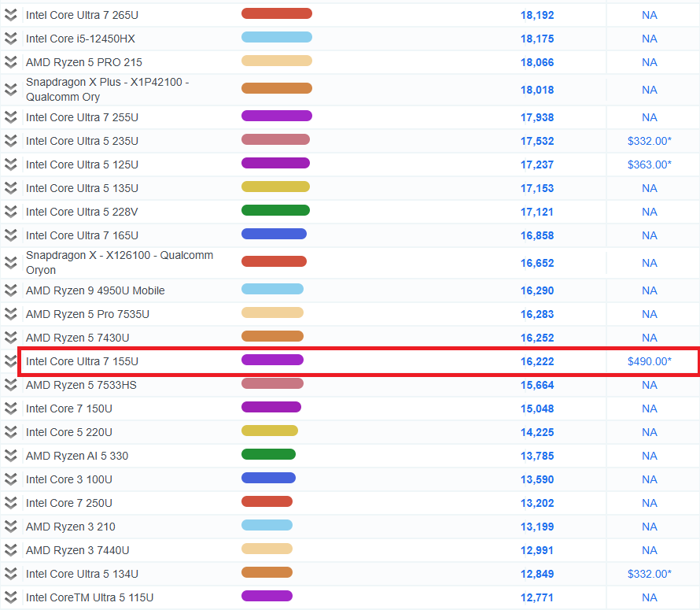Expand Intel Core Ultra 5 125U chevron
Image resolution: width=700 pixels, height=610 pixels.
[x=11, y=165]
